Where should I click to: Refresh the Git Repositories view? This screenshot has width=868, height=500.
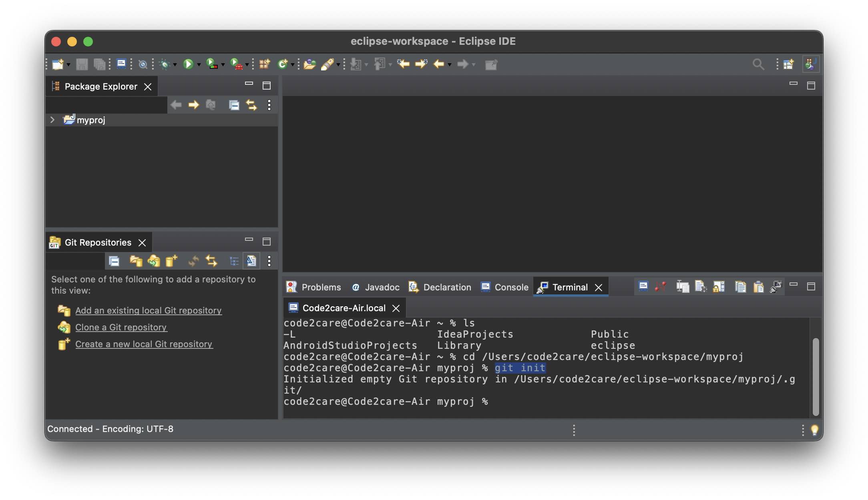tap(193, 261)
